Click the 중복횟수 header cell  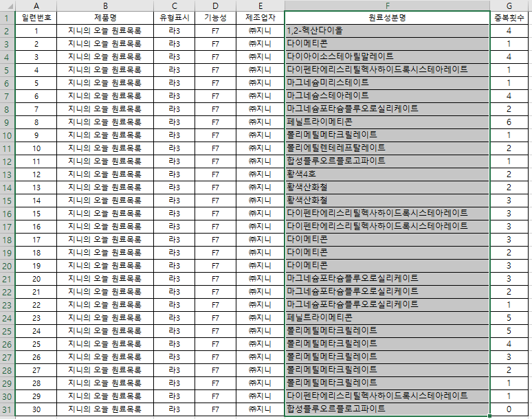pos(509,18)
